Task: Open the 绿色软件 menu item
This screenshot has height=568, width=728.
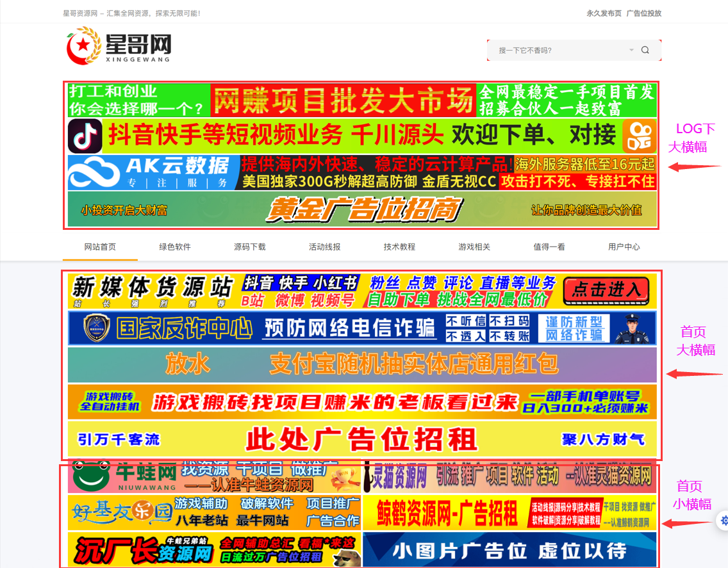Action: (175, 247)
